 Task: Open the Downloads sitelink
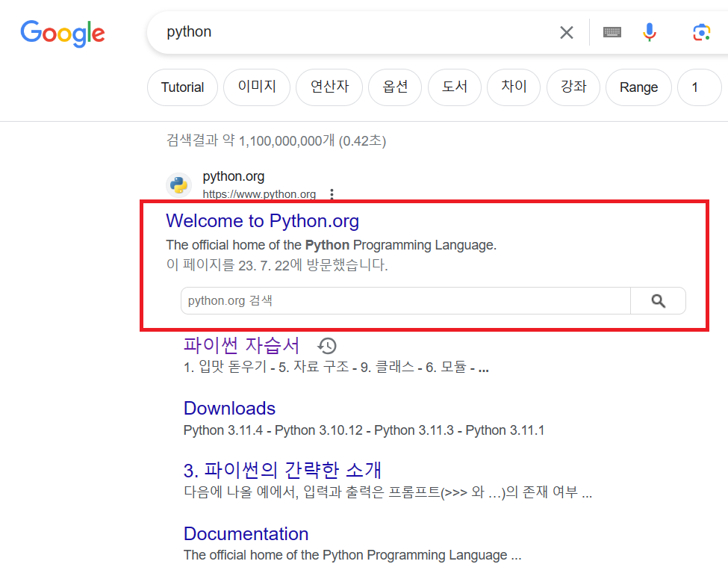229,409
